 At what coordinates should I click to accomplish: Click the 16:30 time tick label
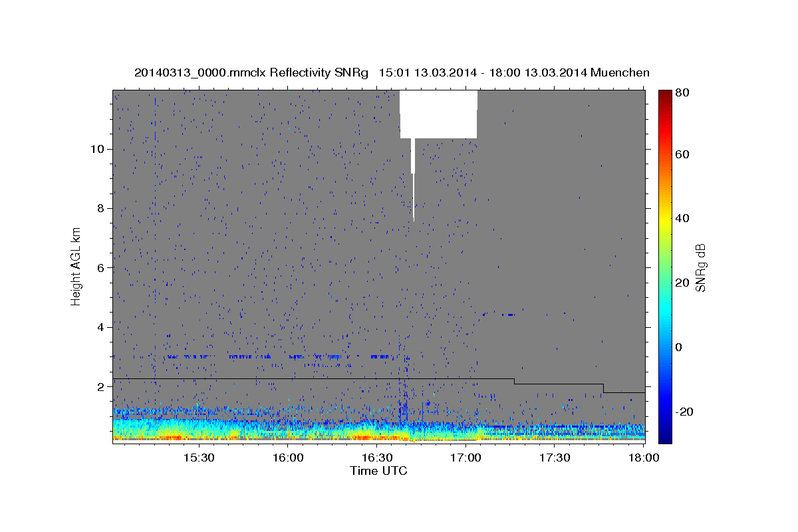[x=376, y=458]
